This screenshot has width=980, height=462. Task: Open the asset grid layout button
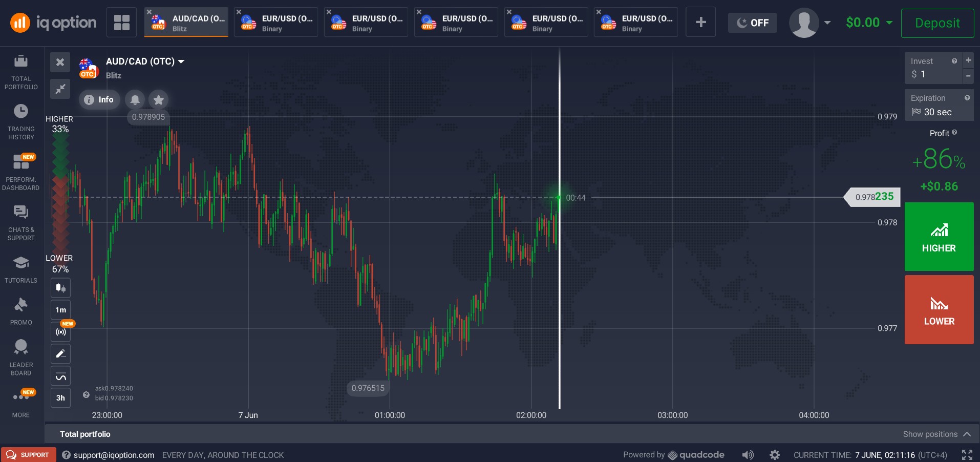click(x=121, y=23)
